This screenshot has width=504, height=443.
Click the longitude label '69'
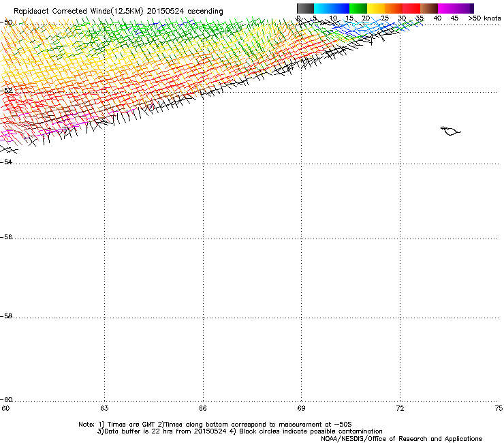point(301,408)
